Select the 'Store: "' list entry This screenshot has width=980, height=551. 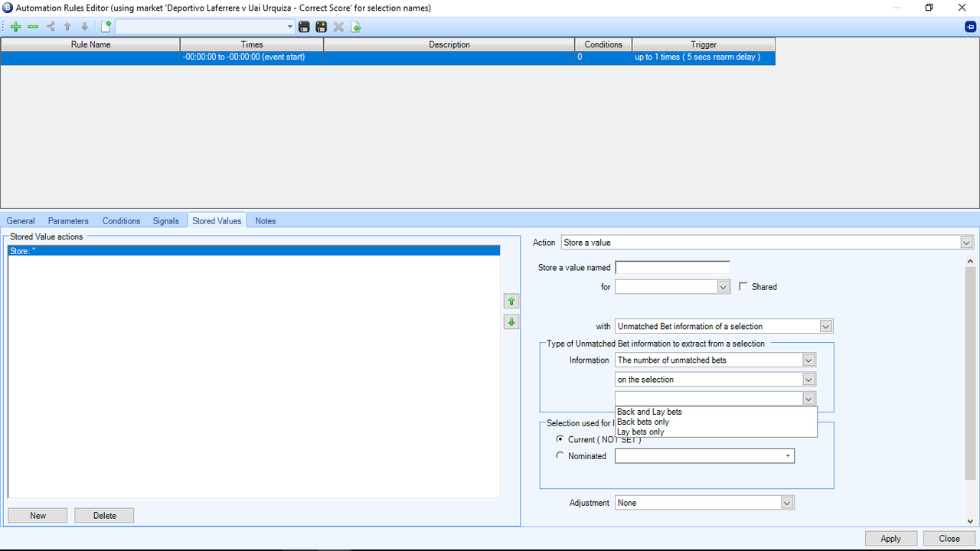point(253,250)
